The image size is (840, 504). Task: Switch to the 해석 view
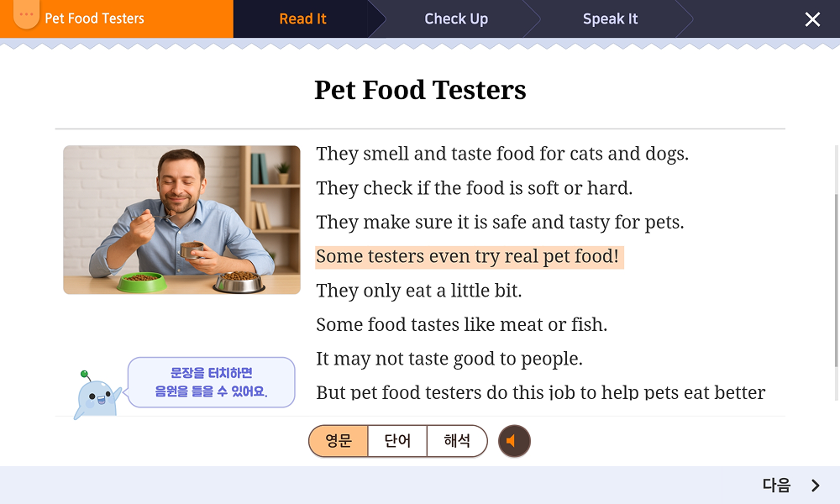coord(457,441)
